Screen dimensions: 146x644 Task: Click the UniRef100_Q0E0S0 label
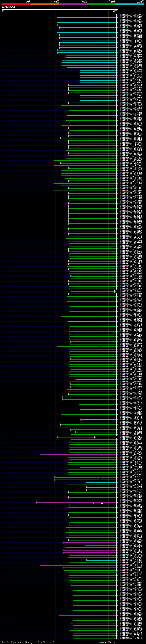click(131, 545)
